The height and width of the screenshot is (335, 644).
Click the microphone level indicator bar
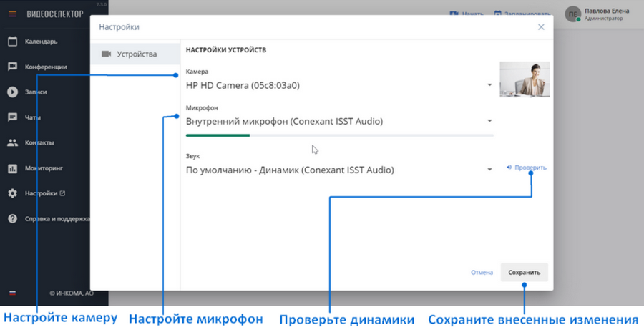click(x=340, y=135)
